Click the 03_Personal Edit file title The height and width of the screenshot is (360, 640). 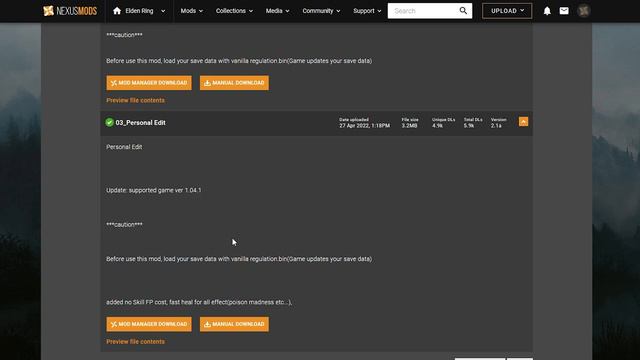pyautogui.click(x=140, y=122)
